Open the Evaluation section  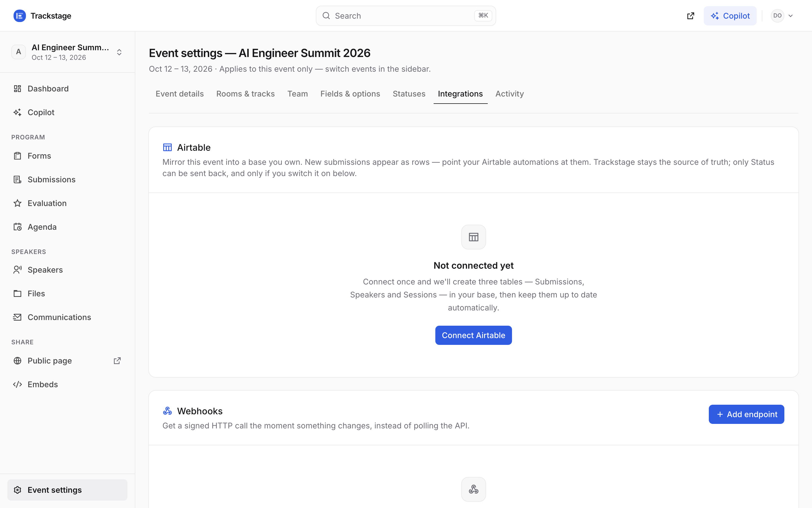click(x=67, y=203)
